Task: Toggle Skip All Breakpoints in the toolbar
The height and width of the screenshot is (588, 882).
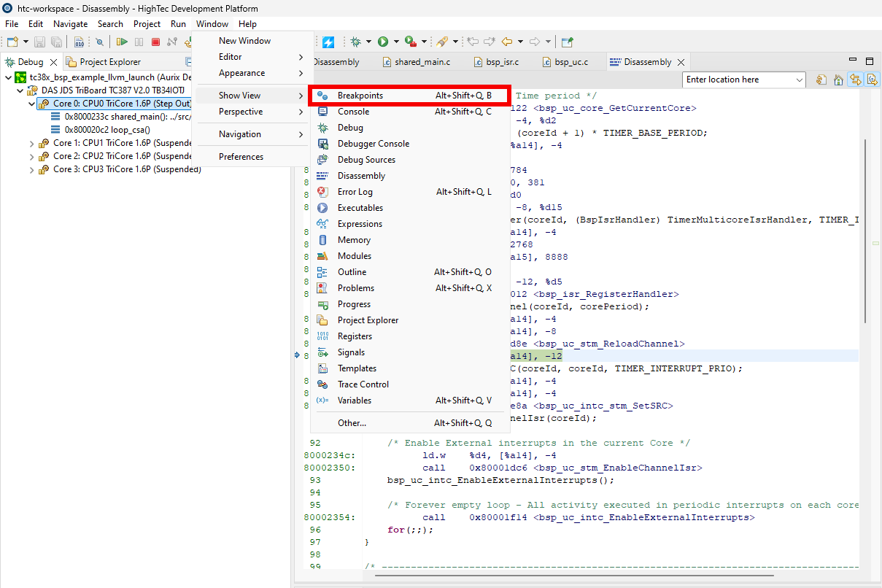Action: click(x=100, y=42)
